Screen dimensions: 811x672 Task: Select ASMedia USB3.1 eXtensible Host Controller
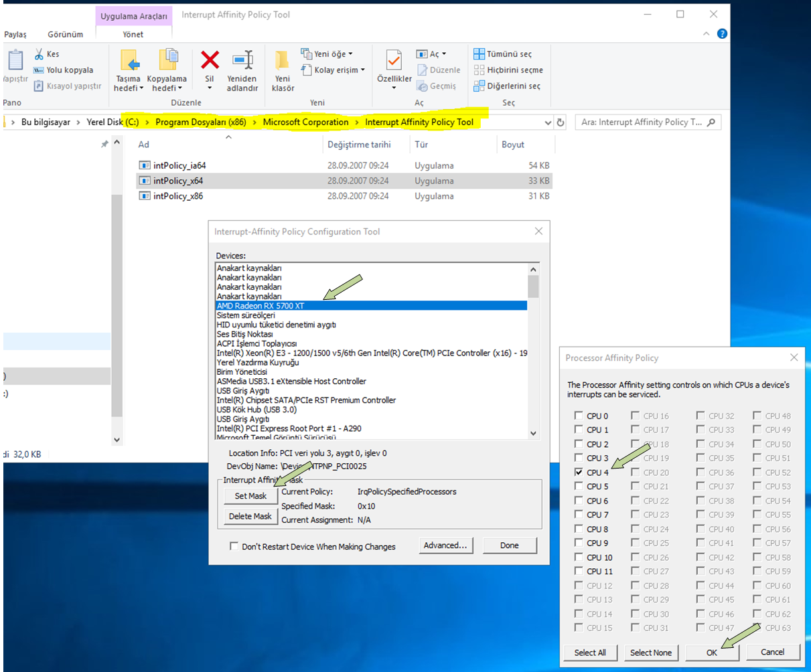coord(372,382)
